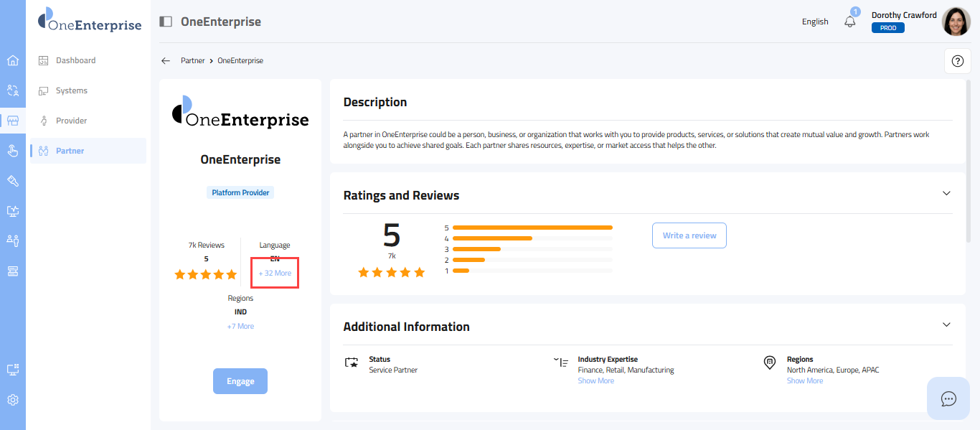980x430 pixels.
Task: Open settings gear in left rail
Action: click(12, 400)
